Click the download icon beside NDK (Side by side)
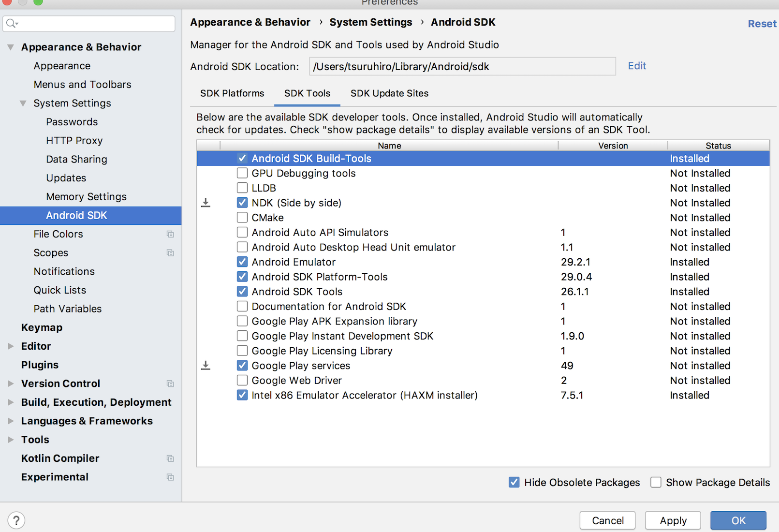This screenshot has width=779, height=532. coord(206,203)
